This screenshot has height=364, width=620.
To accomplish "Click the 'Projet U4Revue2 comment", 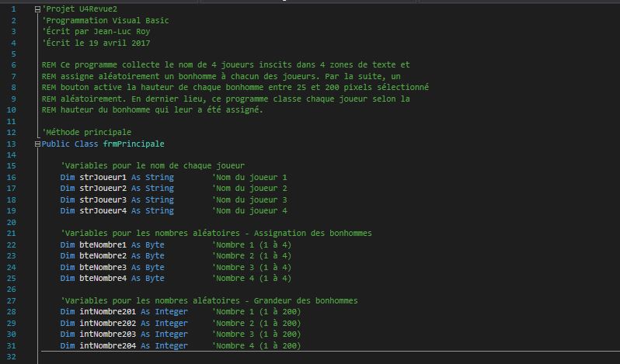I will pyautogui.click(x=79, y=9).
